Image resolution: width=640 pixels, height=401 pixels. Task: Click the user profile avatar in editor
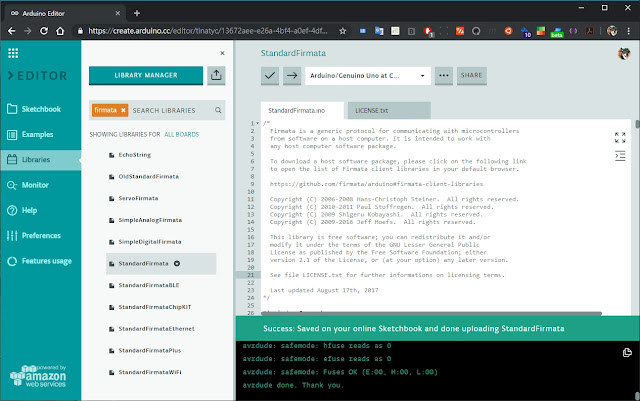coord(624,53)
